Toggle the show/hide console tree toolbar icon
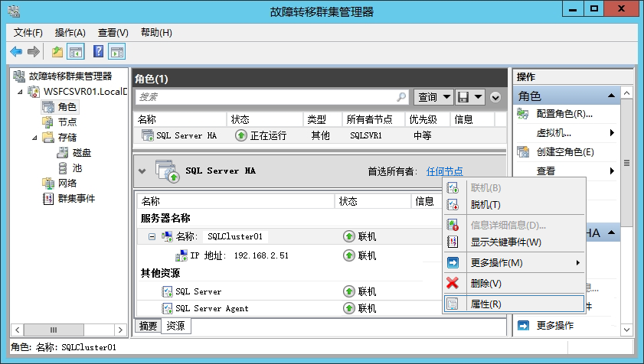The height and width of the screenshot is (364, 644). (76, 52)
